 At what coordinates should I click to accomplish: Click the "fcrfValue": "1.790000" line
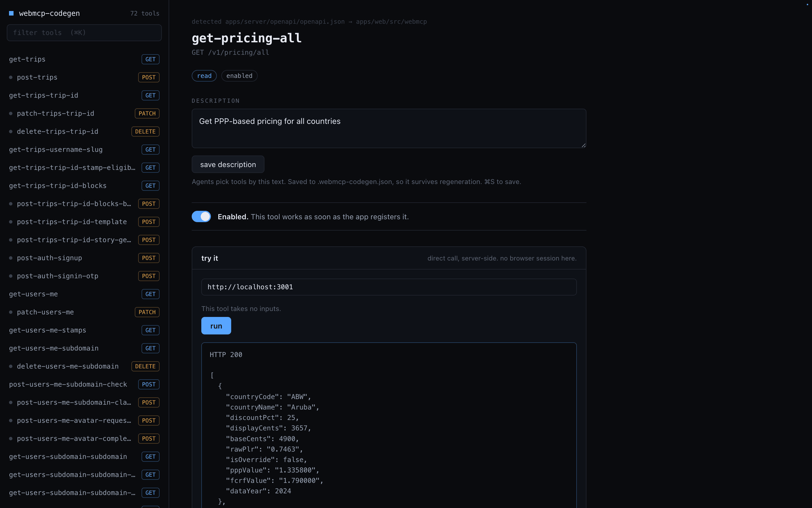pos(274,481)
